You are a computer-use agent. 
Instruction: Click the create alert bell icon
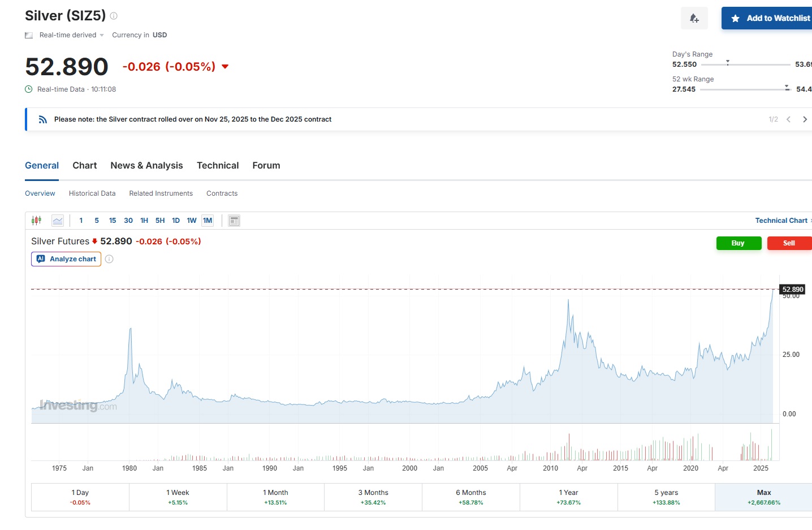coord(694,19)
